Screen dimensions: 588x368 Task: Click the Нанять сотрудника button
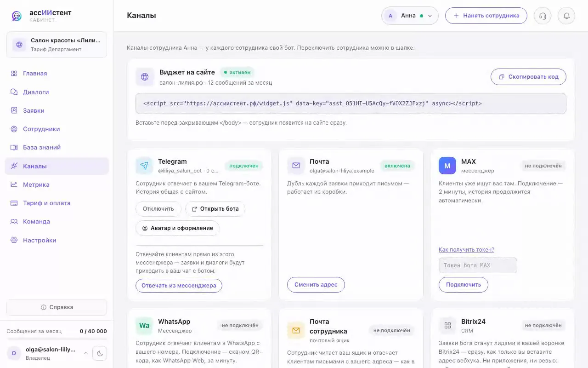pyautogui.click(x=486, y=16)
